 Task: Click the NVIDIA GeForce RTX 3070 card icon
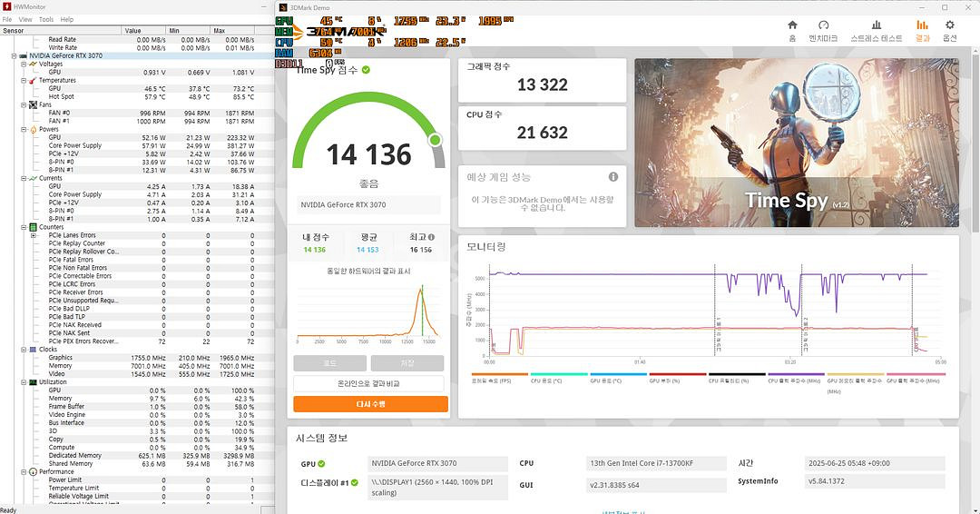point(23,55)
